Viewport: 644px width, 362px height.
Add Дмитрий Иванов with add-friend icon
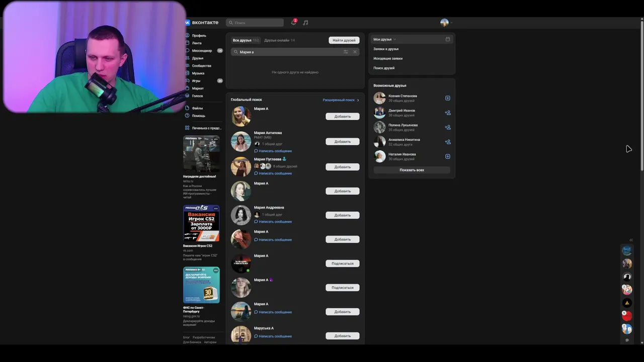coord(448,113)
